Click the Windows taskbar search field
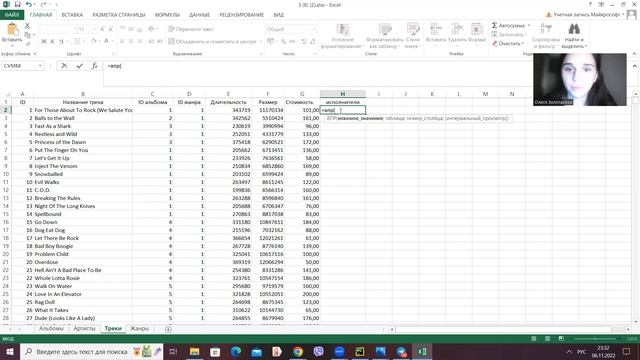640x360 pixels. [x=91, y=351]
